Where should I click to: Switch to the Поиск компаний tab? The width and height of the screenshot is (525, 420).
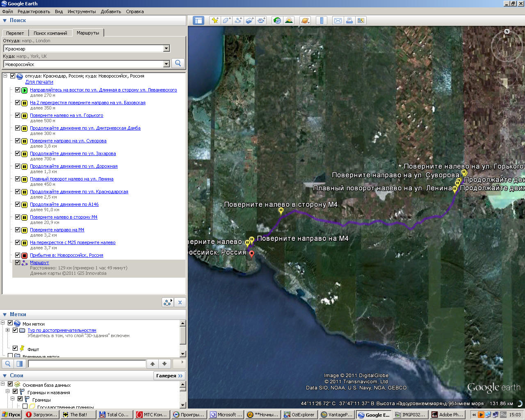tap(50, 33)
